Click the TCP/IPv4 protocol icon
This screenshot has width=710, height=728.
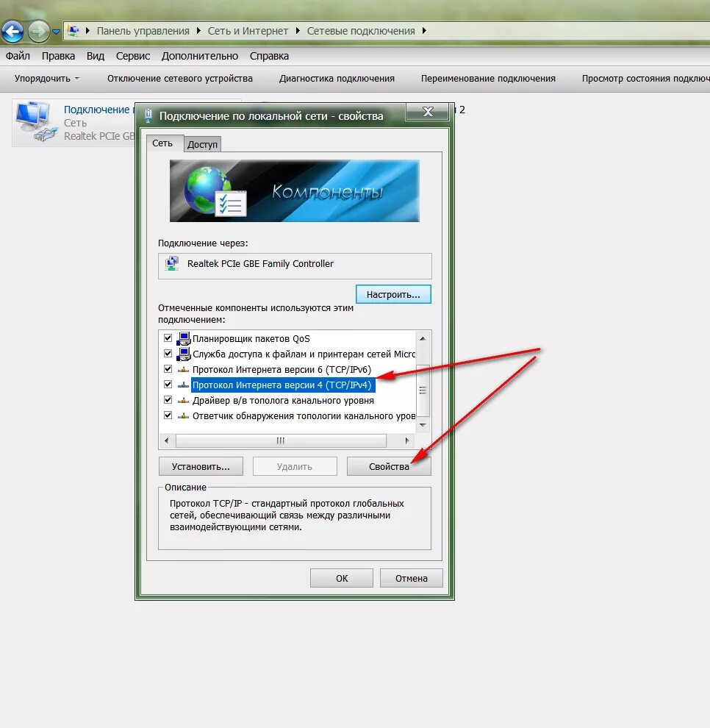point(184,385)
